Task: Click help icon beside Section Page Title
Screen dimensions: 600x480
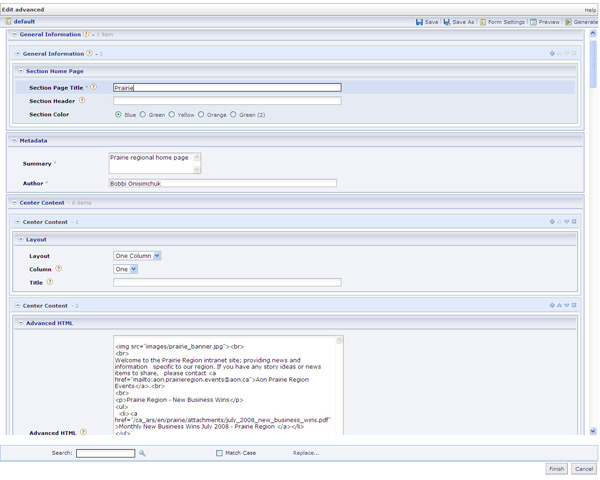Action: point(93,88)
